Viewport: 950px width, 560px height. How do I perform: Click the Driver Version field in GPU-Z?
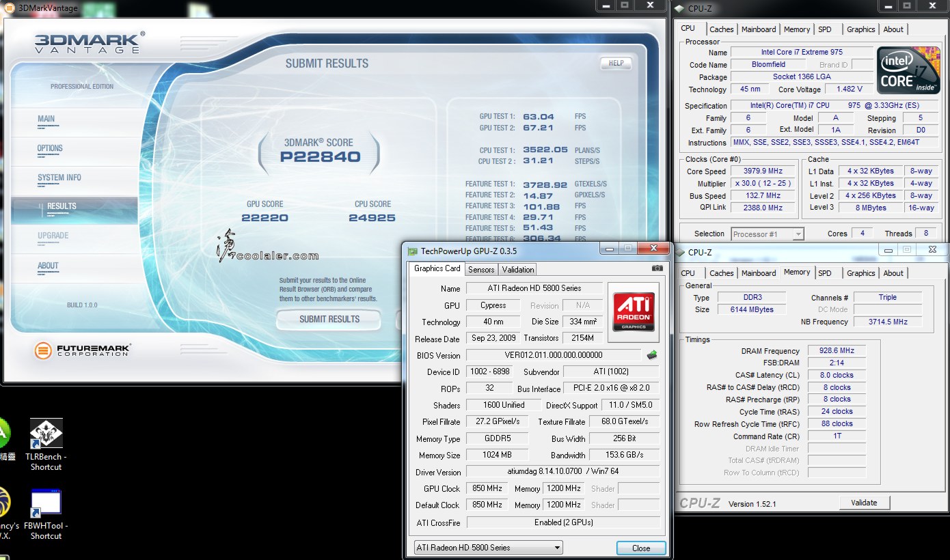563,471
